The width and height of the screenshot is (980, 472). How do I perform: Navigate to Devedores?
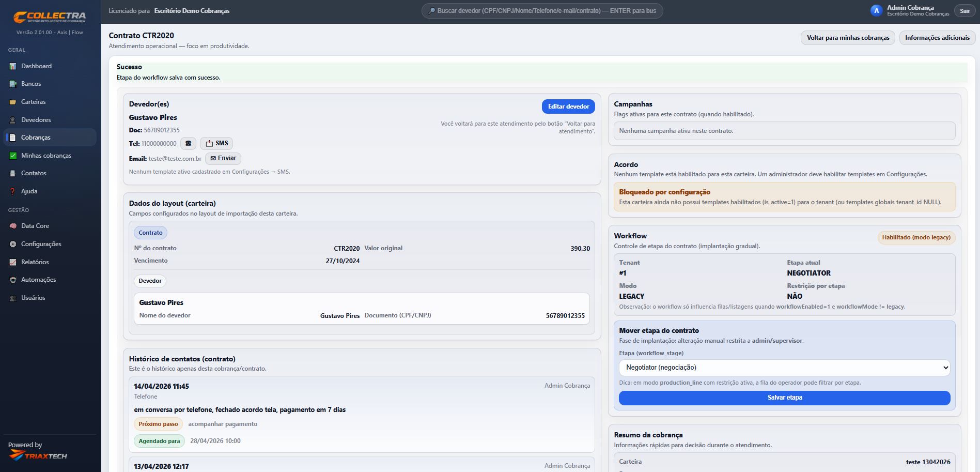point(50,120)
